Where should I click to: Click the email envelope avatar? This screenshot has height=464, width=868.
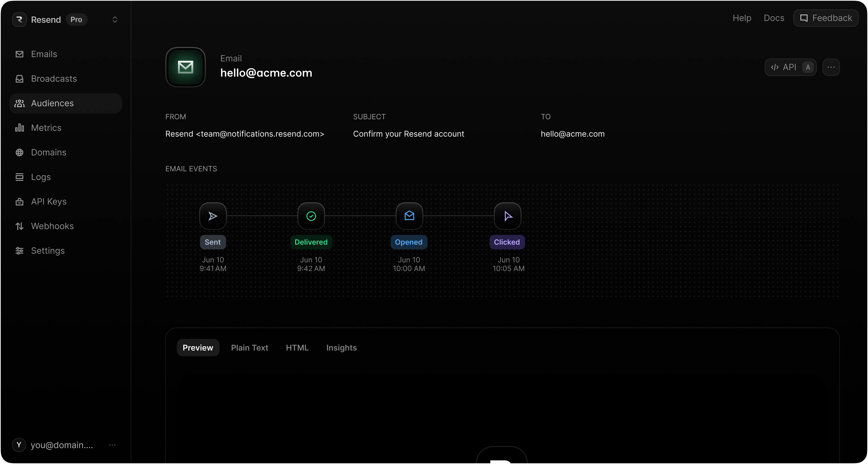pyautogui.click(x=185, y=67)
